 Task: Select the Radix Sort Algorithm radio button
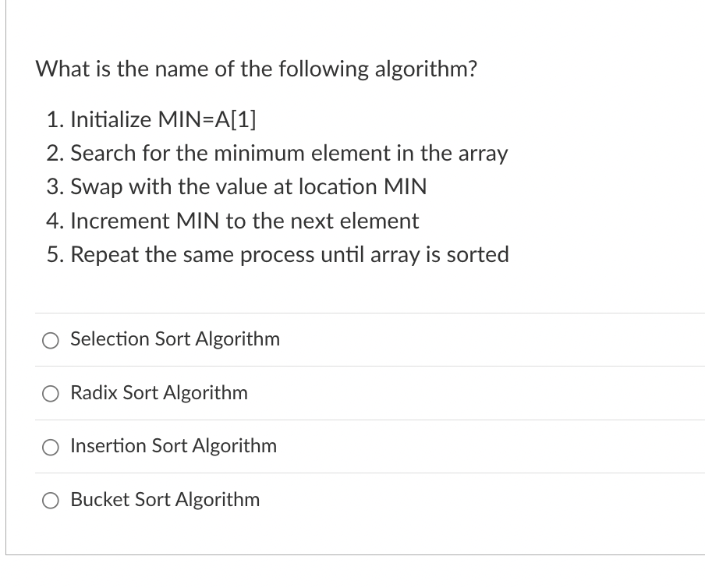click(x=51, y=394)
